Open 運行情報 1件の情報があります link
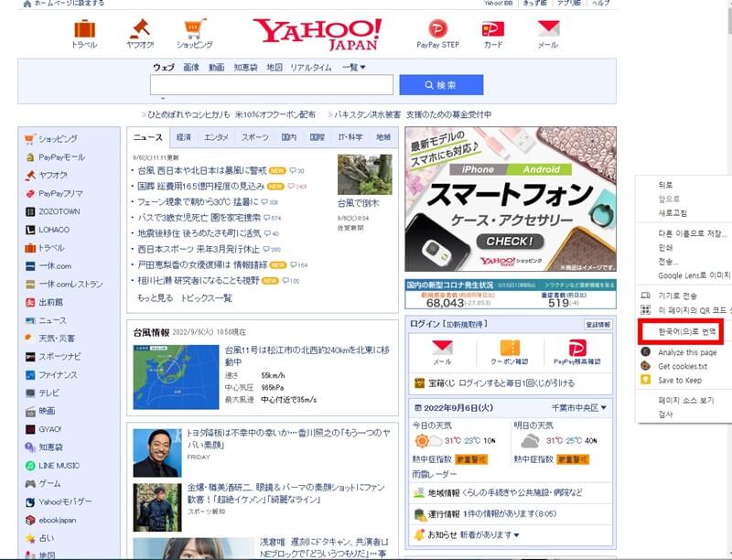This screenshot has height=560, width=732. [x=492, y=514]
